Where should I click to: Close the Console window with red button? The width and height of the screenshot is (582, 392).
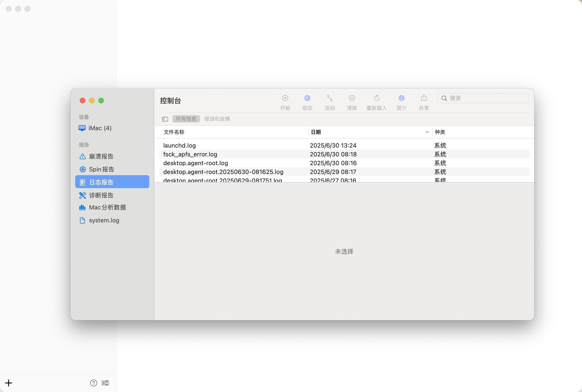pos(82,101)
